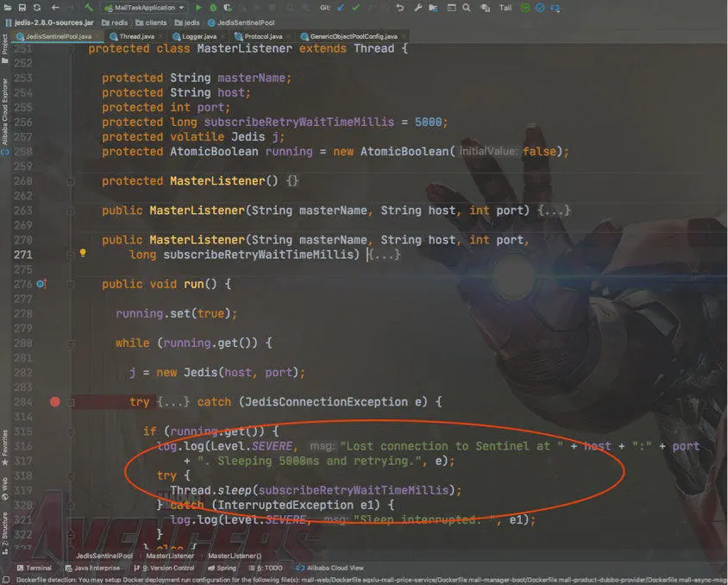This screenshot has height=585, width=728.
Task: Open the Terminal tool window
Action: point(35,568)
